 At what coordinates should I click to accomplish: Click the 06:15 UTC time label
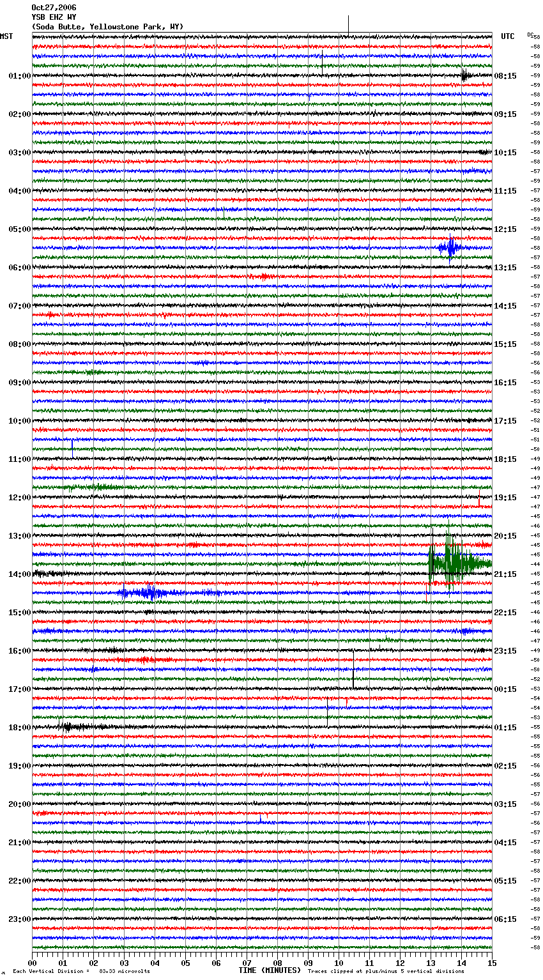coord(505,919)
